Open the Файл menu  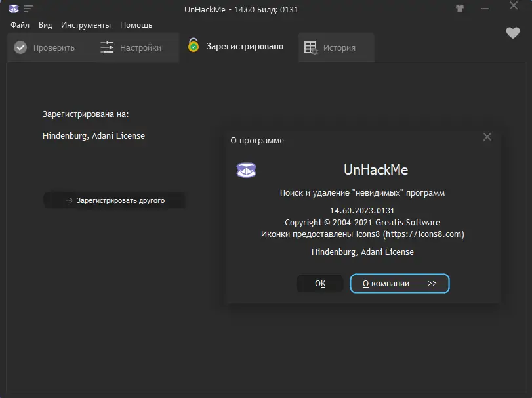click(19, 24)
